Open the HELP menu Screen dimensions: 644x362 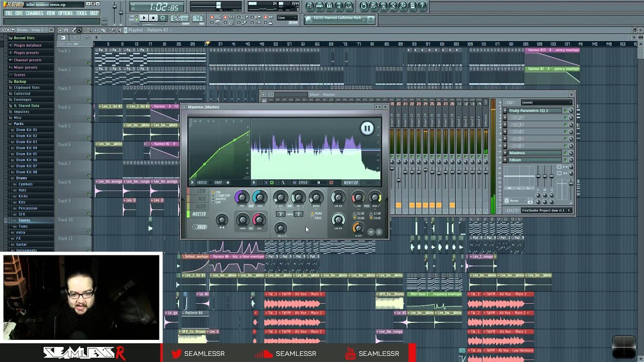(94, 13)
